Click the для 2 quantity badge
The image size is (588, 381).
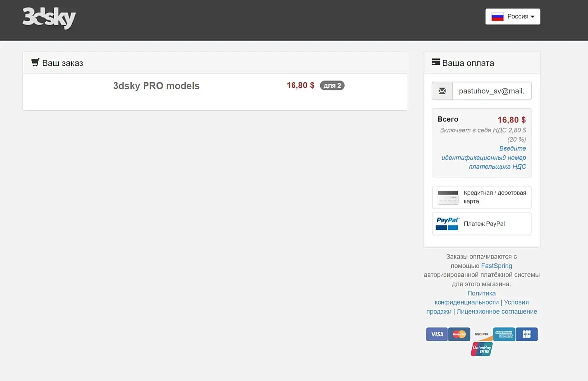[x=332, y=86]
